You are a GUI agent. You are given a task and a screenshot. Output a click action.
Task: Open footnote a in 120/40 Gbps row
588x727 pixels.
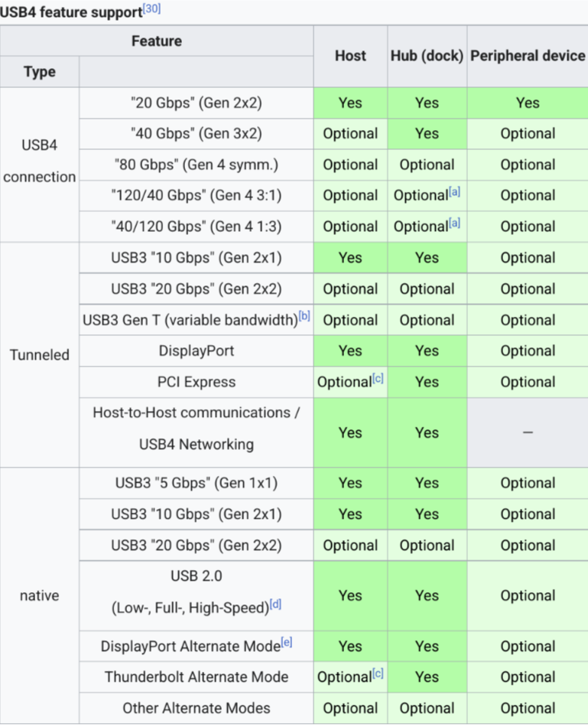click(x=454, y=191)
